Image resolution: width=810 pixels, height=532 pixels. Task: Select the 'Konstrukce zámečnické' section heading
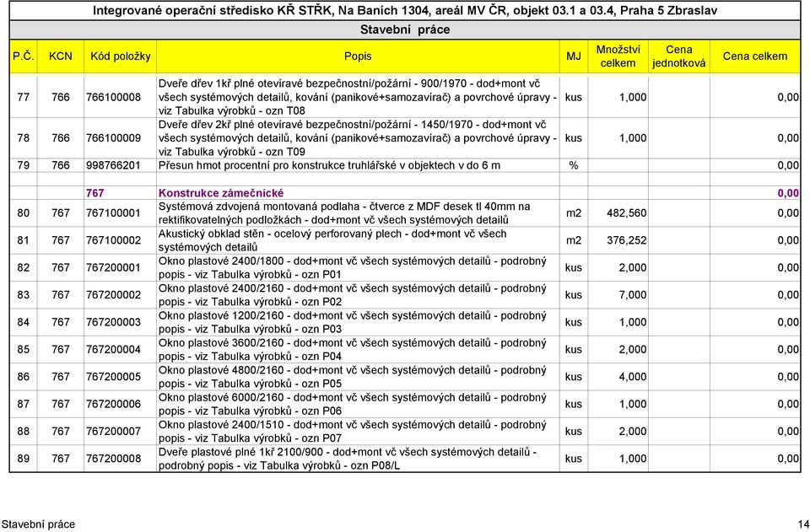(221, 193)
